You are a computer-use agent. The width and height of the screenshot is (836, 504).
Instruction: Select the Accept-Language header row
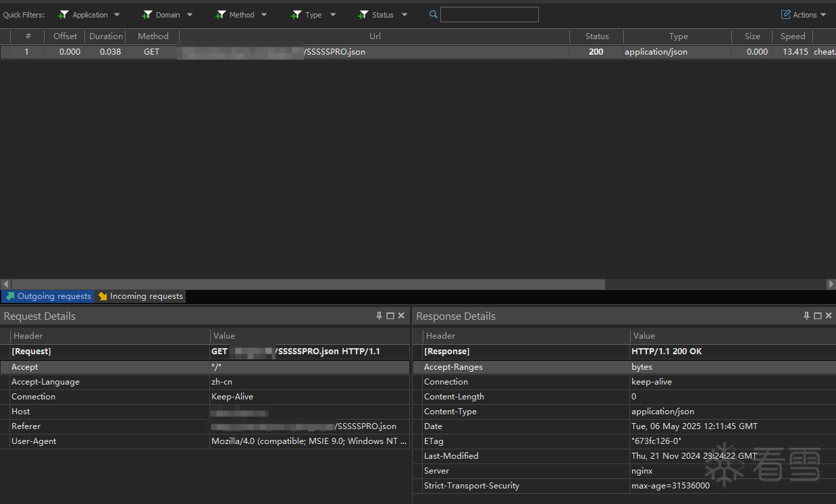(205, 382)
